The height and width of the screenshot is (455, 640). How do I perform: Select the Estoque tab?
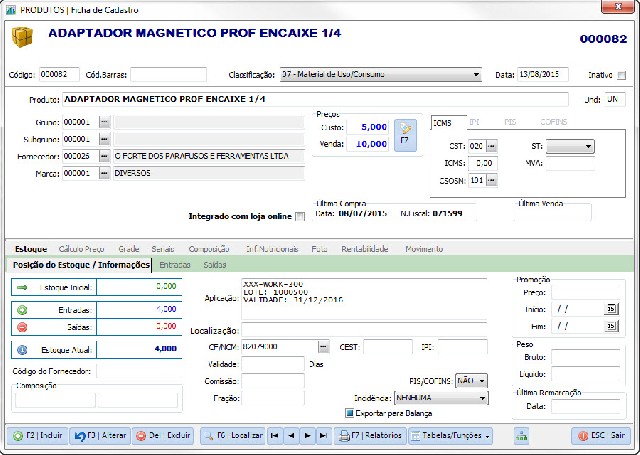click(31, 249)
